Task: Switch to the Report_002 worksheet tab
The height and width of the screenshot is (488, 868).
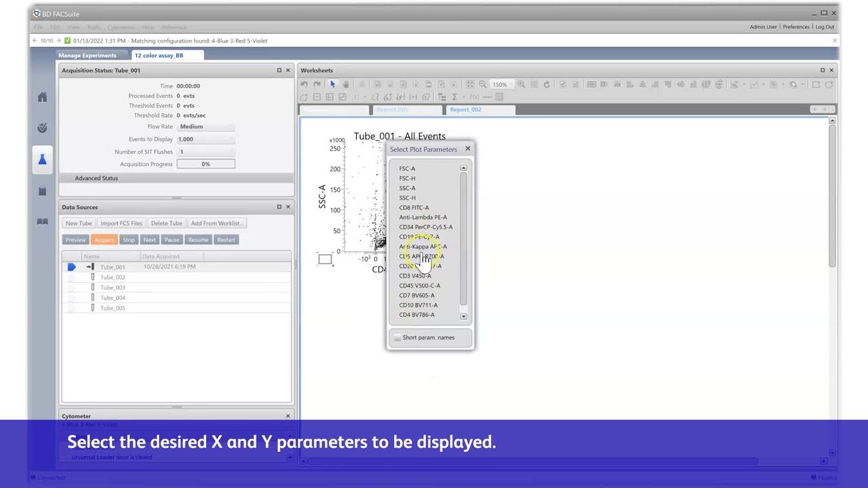Action: (465, 110)
